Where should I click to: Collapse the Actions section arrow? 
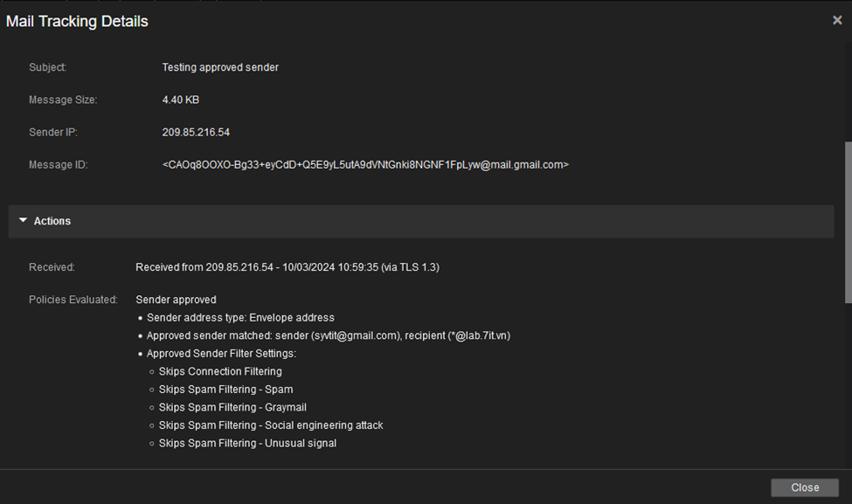(23, 220)
